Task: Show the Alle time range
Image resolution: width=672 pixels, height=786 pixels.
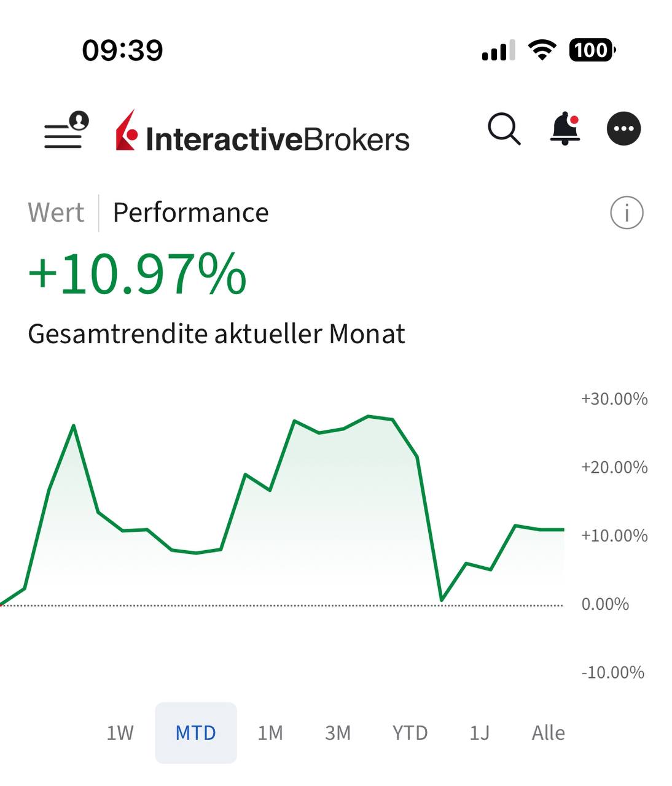Action: coord(548,733)
